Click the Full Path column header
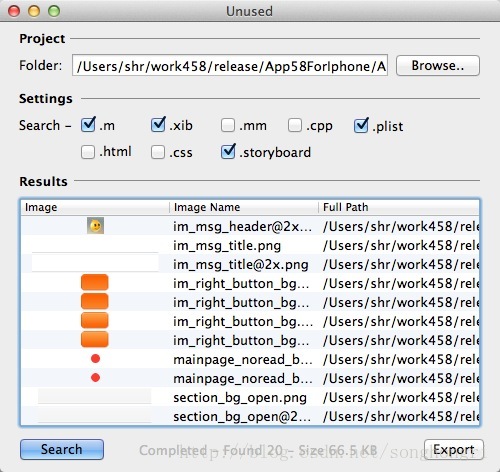500x472 pixels. pos(399,207)
